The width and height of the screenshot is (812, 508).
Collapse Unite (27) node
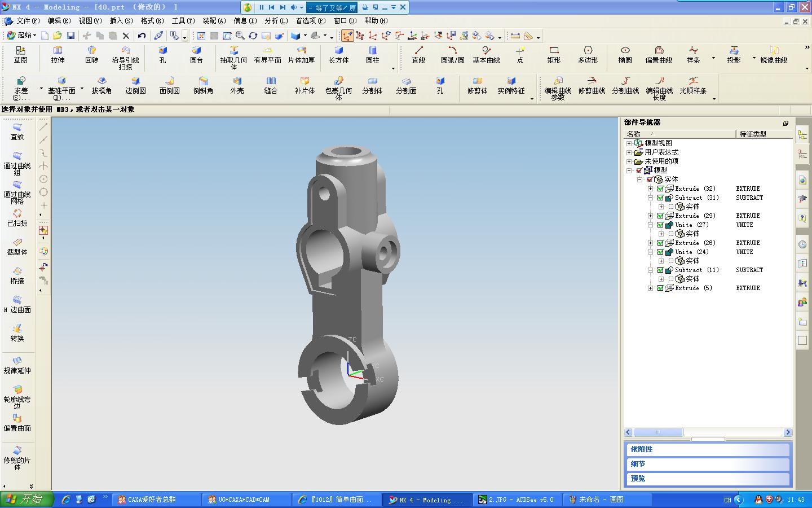(x=651, y=225)
